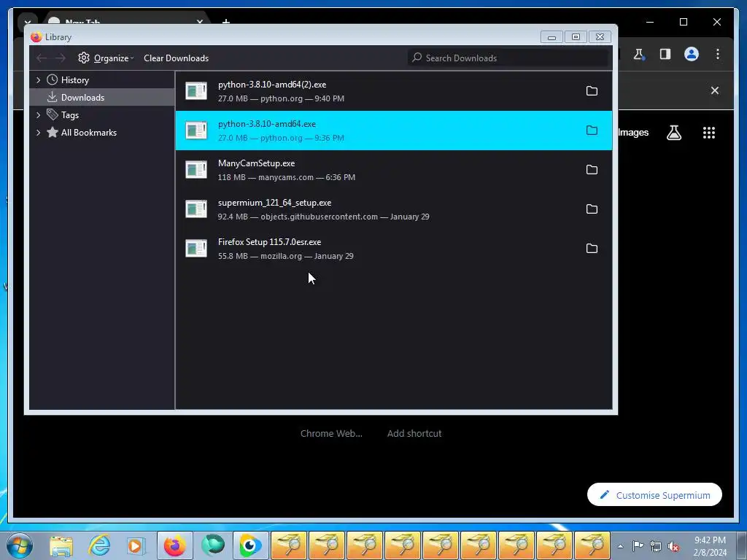Open the taskbar clock showing 9:42 PM
The height and width of the screenshot is (560, 747).
coord(710,546)
